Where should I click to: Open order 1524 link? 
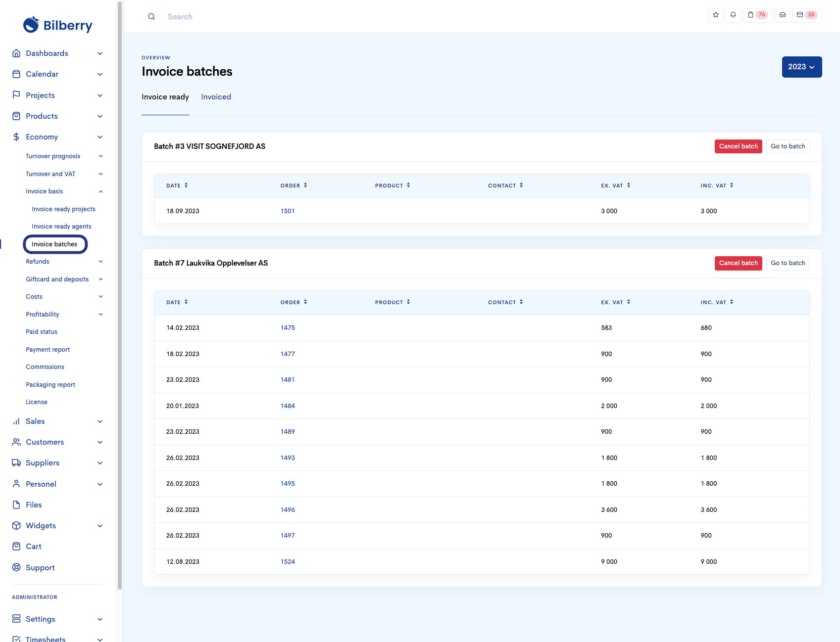(288, 562)
